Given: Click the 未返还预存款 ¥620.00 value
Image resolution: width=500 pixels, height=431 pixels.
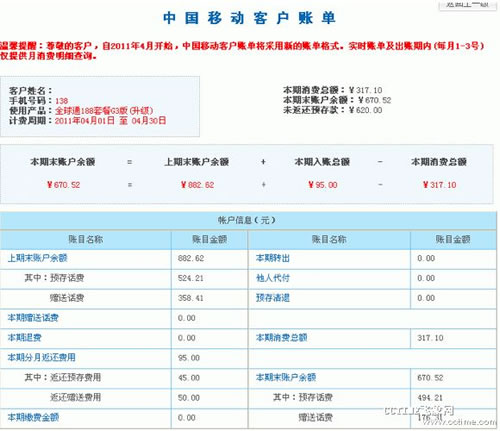Looking at the screenshot, I should point(366,110).
